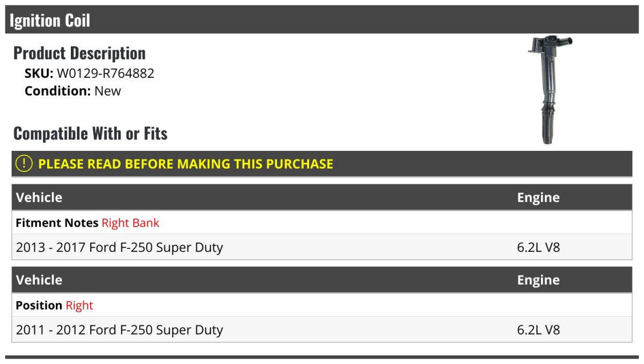Click the second table's Vehicle column header
This screenshot has height=364, width=644.
[x=39, y=280]
